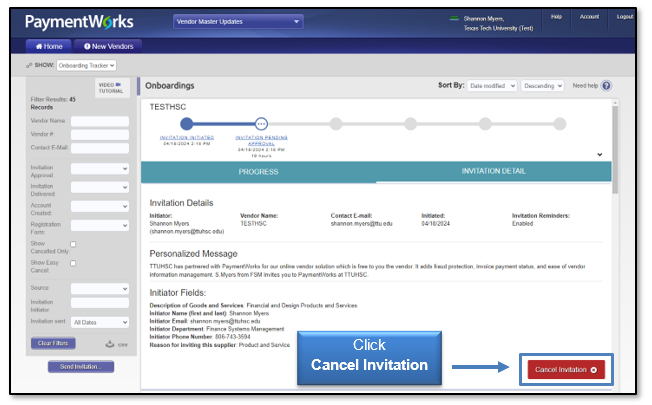Select the INVITATION DETAIL tab
The width and height of the screenshot is (652, 405).
(x=494, y=171)
